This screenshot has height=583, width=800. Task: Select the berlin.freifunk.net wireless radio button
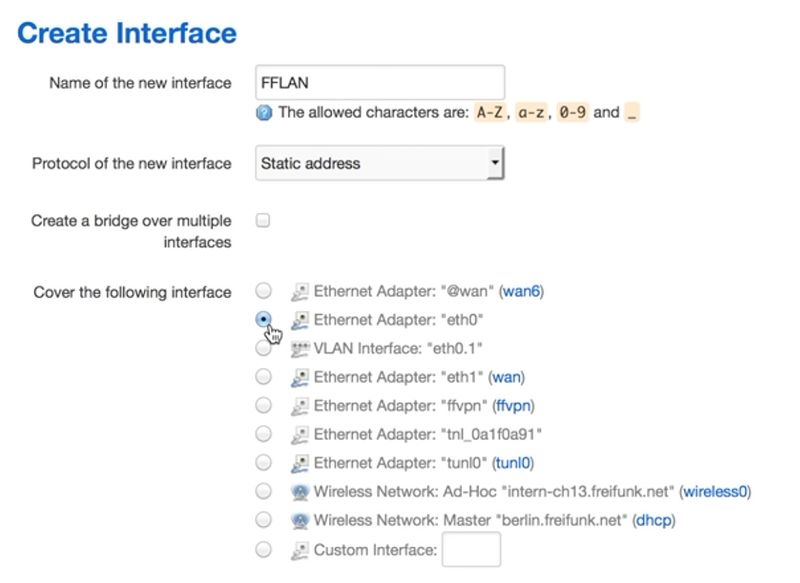click(263, 520)
